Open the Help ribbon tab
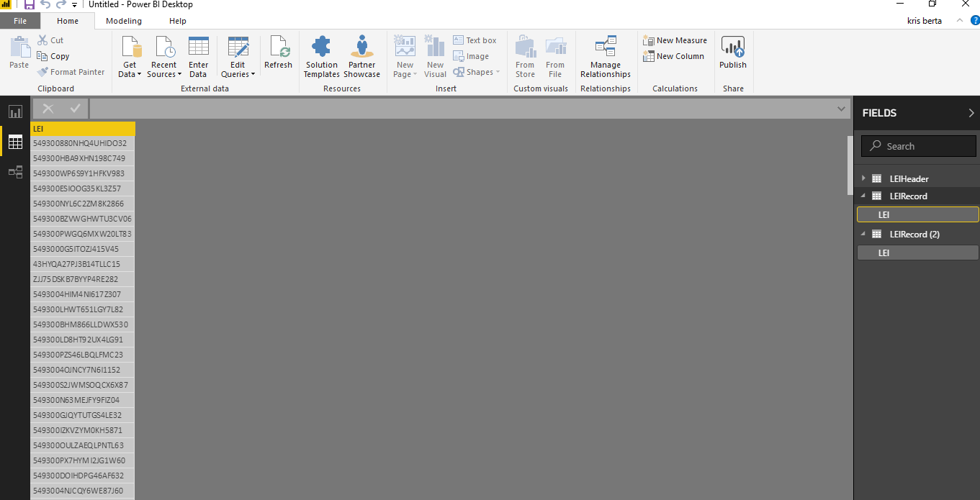 [x=178, y=21]
